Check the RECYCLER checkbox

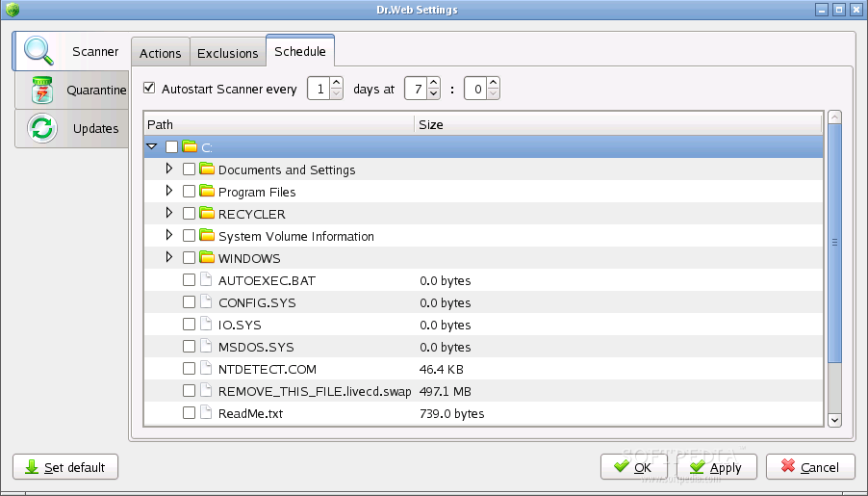(x=189, y=214)
